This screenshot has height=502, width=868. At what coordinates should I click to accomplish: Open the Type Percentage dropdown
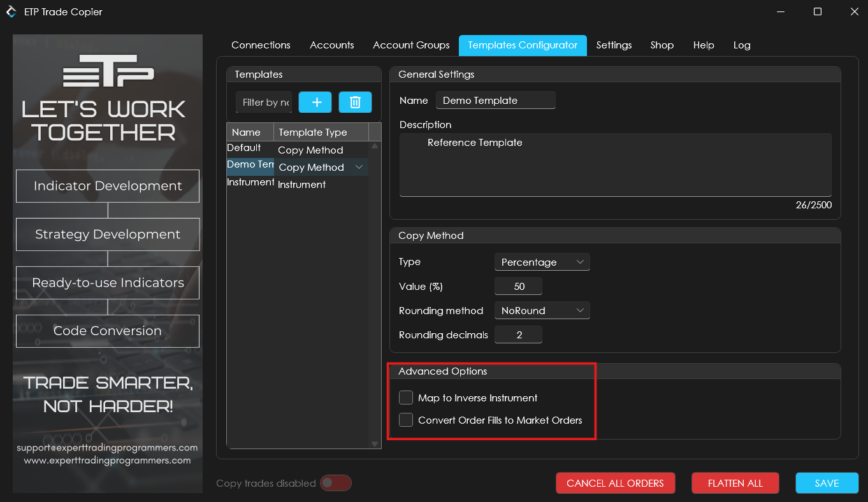pyautogui.click(x=542, y=262)
